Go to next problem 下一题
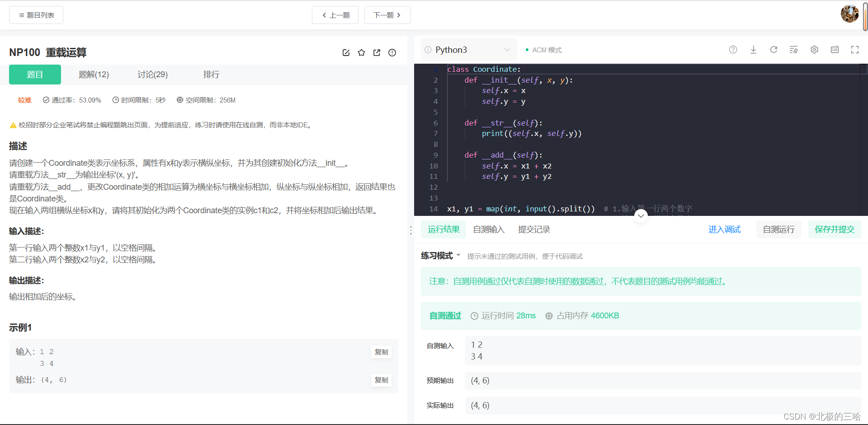868x425 pixels. tap(387, 15)
